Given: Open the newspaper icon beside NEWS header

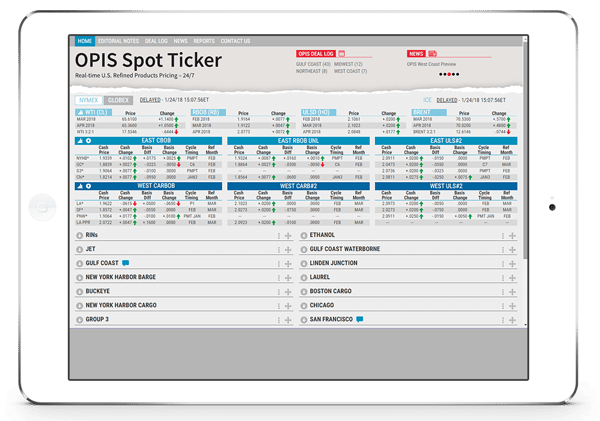Looking at the screenshot, I should [432, 54].
